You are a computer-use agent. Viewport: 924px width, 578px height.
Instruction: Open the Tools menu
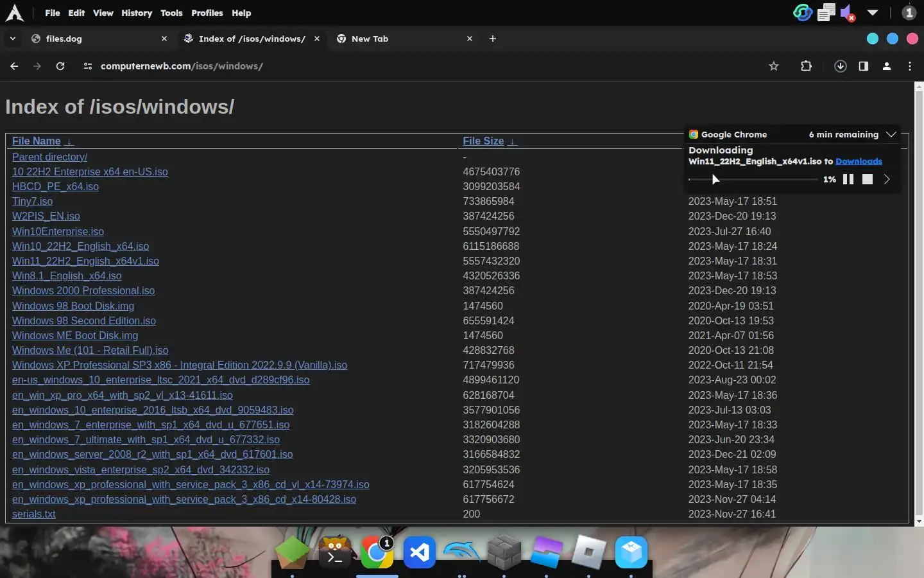click(171, 13)
